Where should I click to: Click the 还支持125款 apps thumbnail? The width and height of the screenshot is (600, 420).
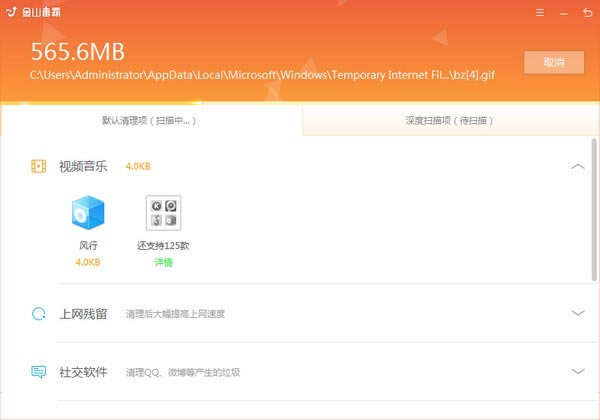pos(163,213)
